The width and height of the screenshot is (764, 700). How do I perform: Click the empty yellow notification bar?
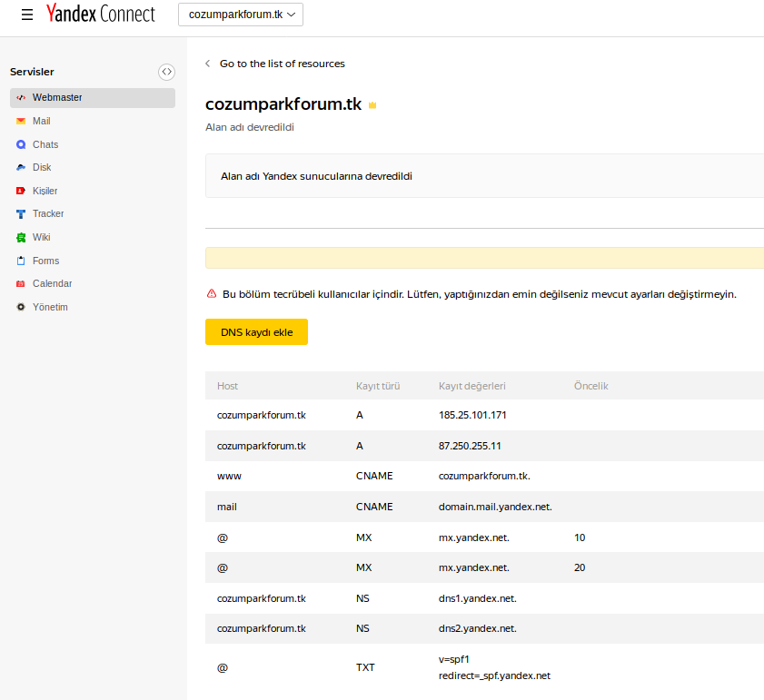click(484, 258)
